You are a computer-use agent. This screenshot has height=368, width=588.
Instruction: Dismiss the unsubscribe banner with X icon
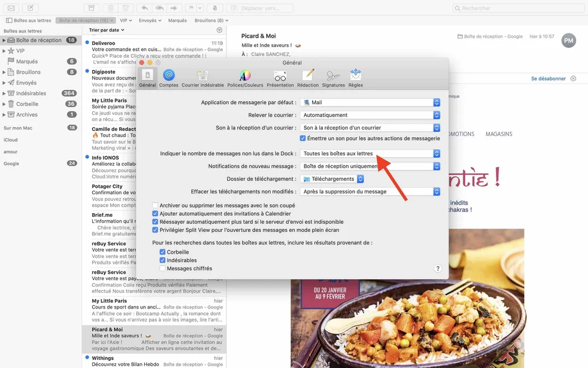[x=573, y=78]
